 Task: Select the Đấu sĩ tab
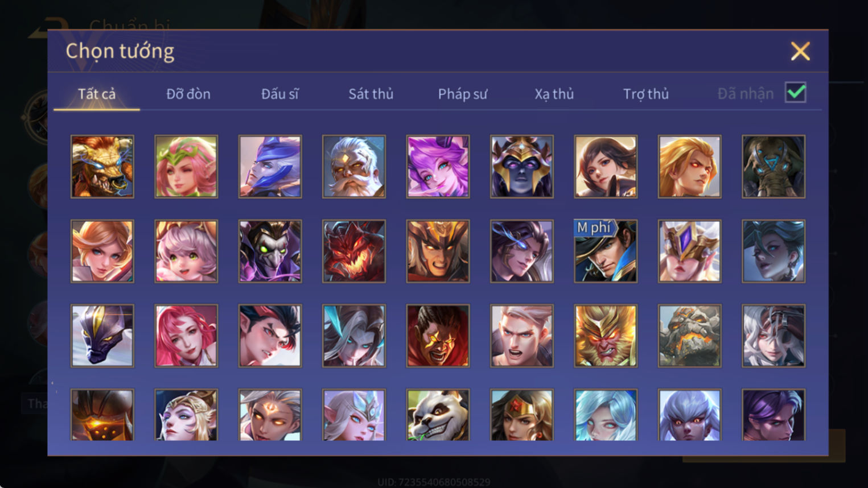tap(280, 94)
